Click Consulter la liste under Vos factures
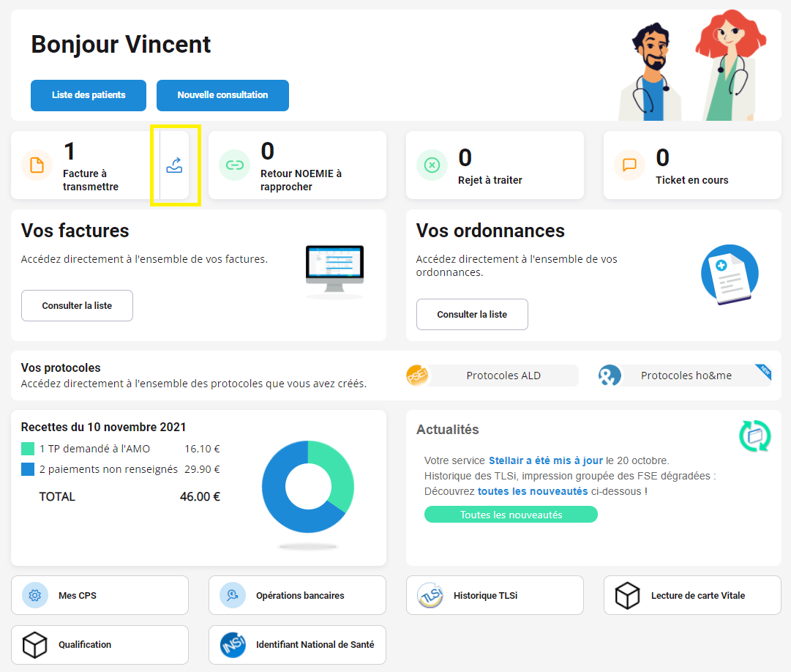 pyautogui.click(x=77, y=305)
